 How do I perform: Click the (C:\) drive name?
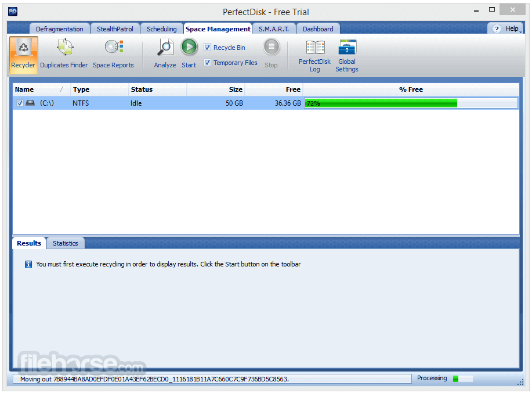[47, 103]
